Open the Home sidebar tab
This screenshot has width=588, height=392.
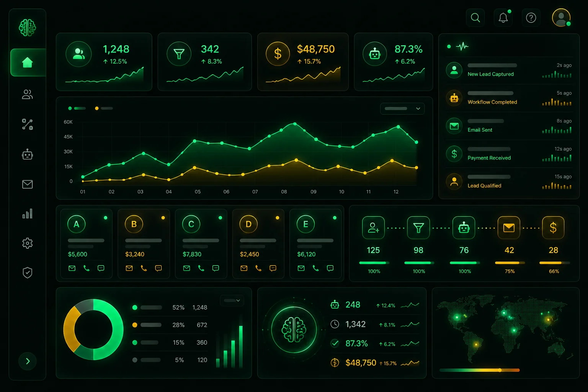pyautogui.click(x=28, y=62)
